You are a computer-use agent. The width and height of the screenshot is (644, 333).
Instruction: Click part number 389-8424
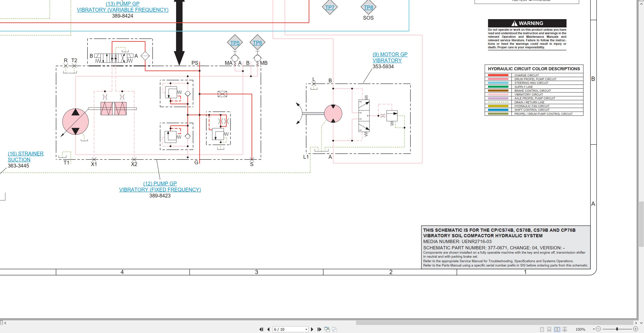tap(123, 16)
